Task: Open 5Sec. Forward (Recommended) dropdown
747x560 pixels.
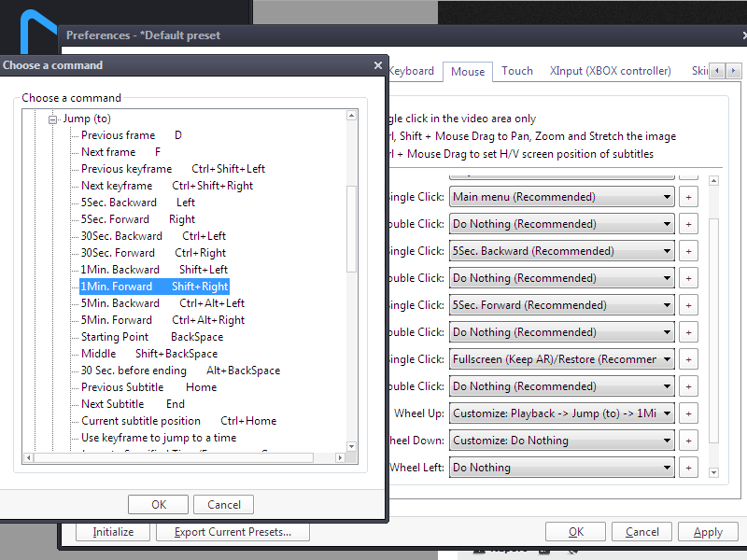Action: (x=562, y=305)
